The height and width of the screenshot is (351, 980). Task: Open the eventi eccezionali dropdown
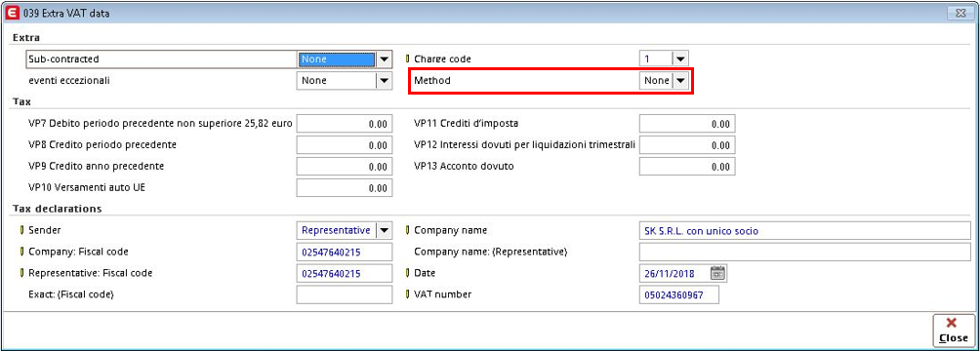[x=384, y=81]
